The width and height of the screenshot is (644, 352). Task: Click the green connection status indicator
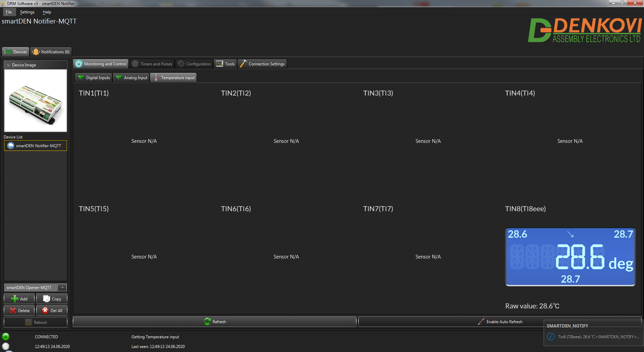6,337
